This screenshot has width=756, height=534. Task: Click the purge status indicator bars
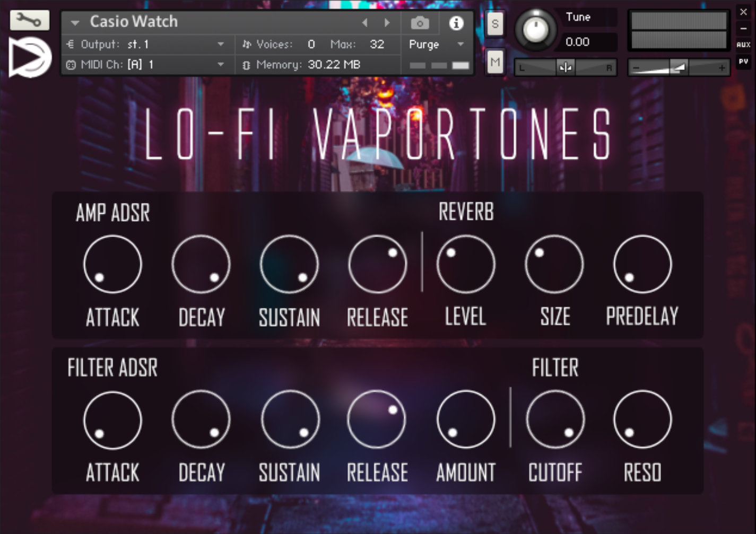click(439, 65)
